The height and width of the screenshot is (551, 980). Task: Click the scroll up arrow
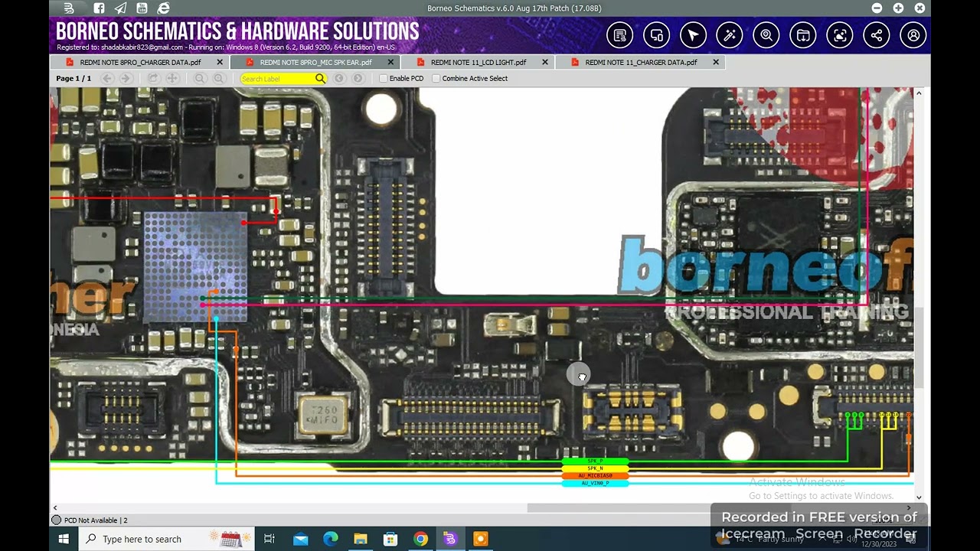919,93
